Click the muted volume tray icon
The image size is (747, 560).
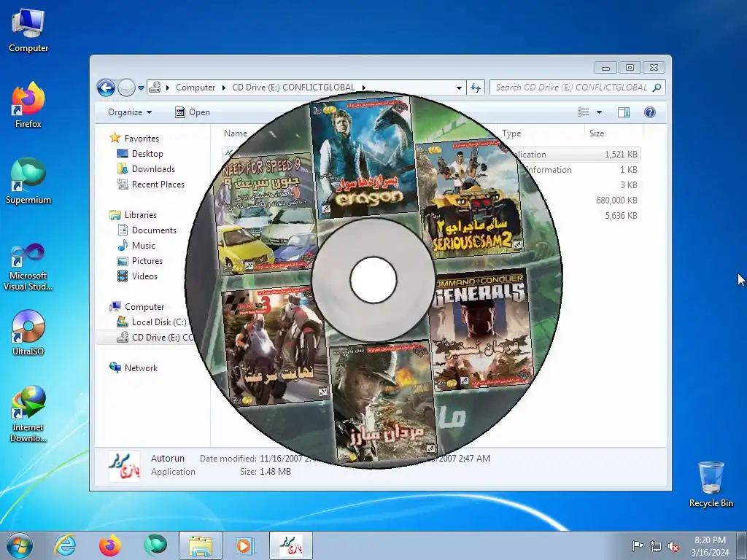point(673,546)
